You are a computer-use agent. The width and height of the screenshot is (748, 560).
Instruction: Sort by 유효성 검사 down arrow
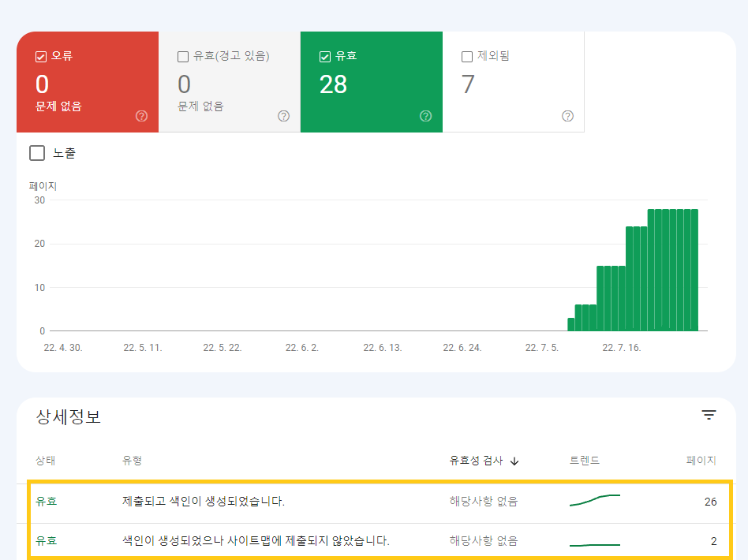[514, 461]
